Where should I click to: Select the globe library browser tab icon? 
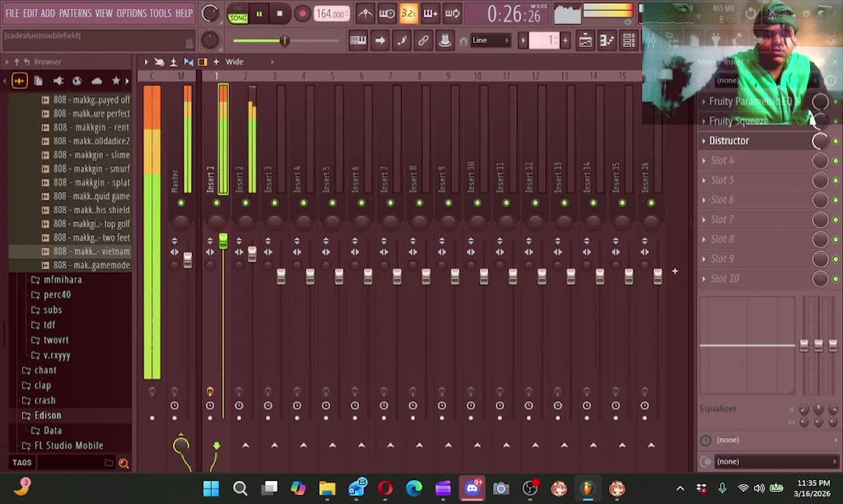pyautogui.click(x=77, y=81)
